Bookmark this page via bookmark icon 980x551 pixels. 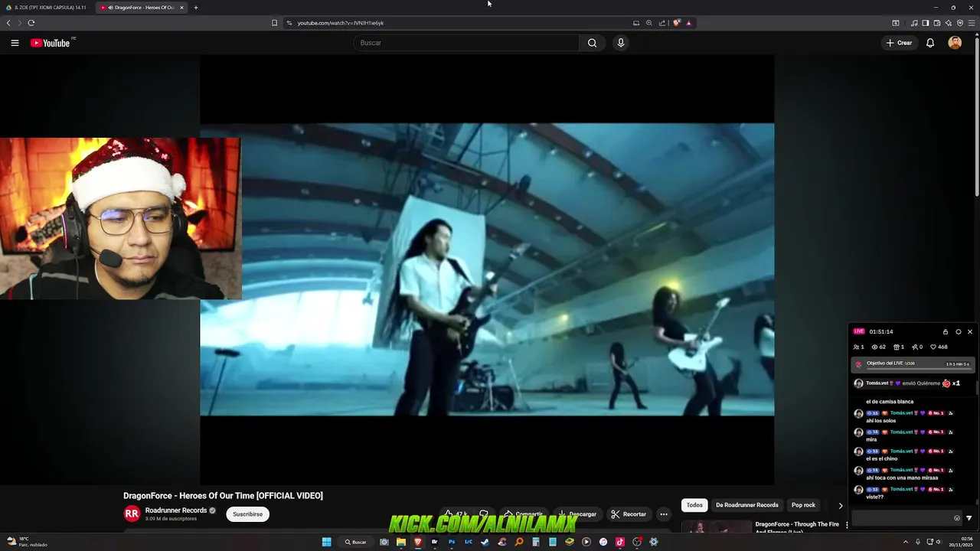(274, 23)
